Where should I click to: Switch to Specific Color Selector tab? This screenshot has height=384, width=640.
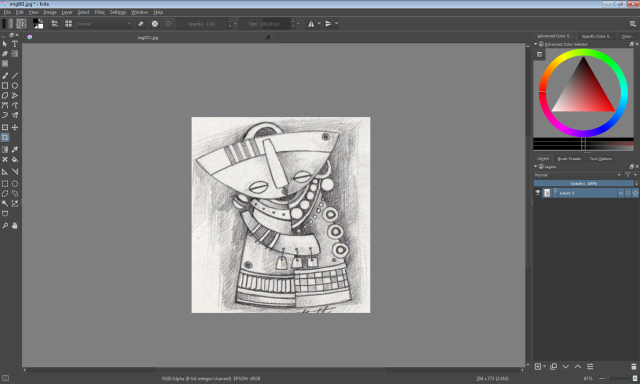tap(596, 36)
